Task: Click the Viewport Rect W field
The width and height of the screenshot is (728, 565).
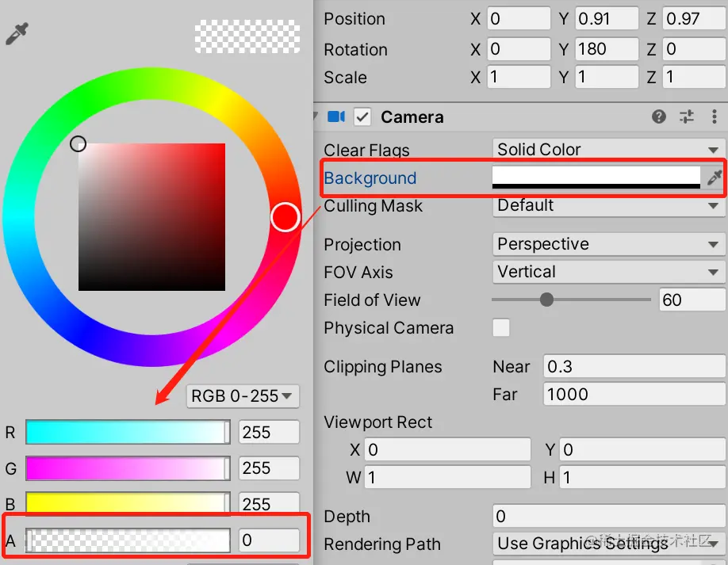Action: click(x=447, y=477)
